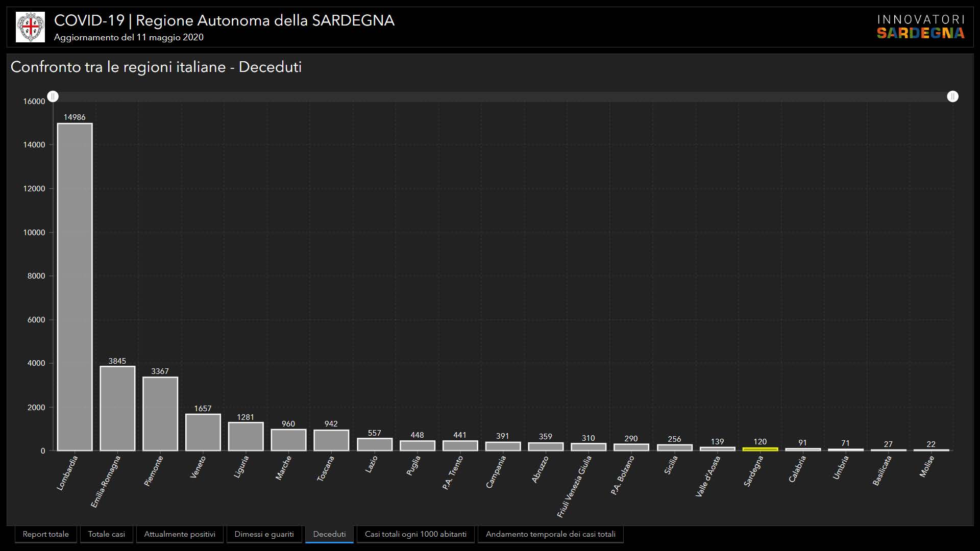Open Attualmente positivi tab
Image resolution: width=980 pixels, height=551 pixels.
coord(180,534)
